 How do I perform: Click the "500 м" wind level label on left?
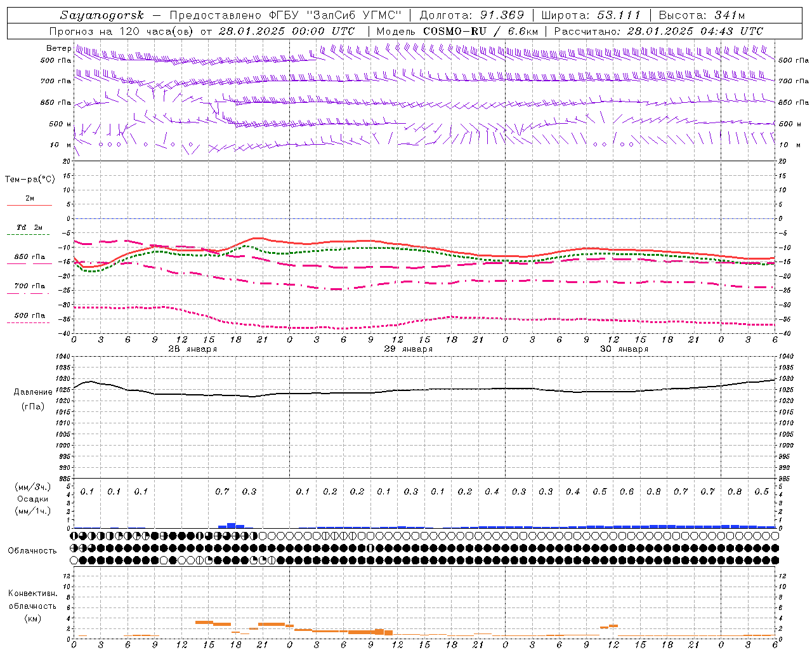[60, 124]
